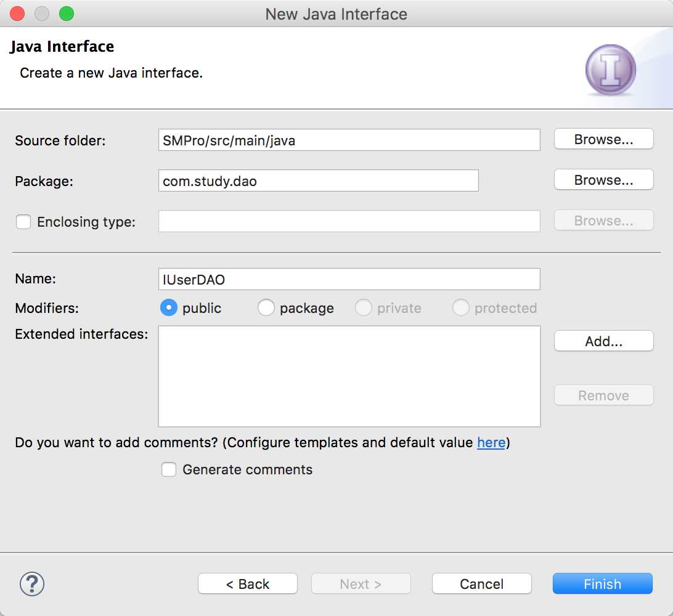Check the Generate comments option

169,470
